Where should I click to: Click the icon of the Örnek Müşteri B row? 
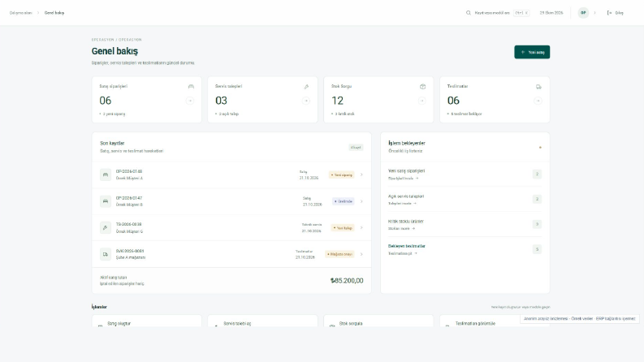[106, 201]
